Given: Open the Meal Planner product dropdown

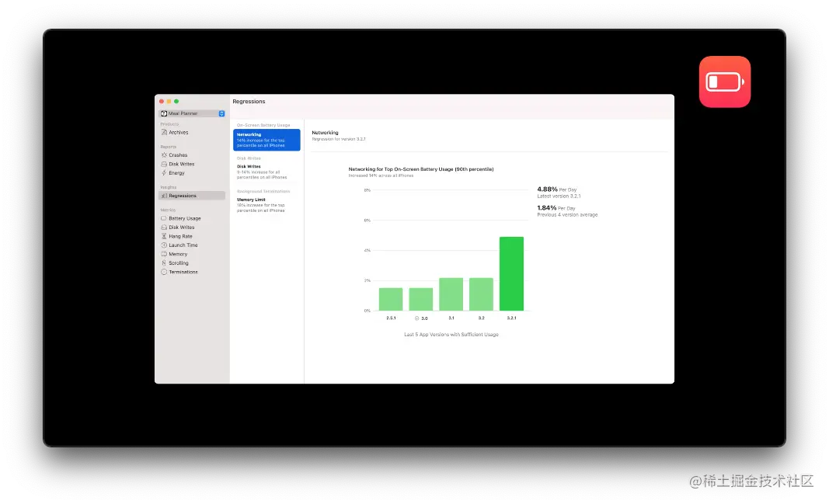Looking at the screenshot, I should [x=193, y=113].
